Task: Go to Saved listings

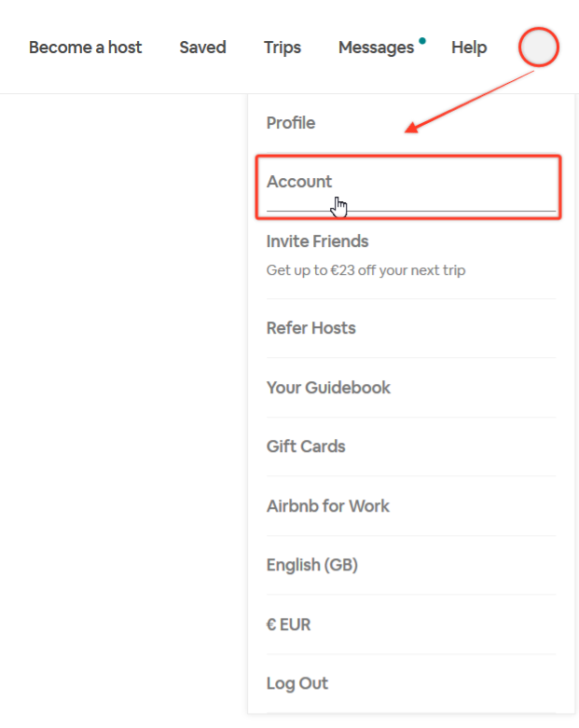Action: (202, 48)
